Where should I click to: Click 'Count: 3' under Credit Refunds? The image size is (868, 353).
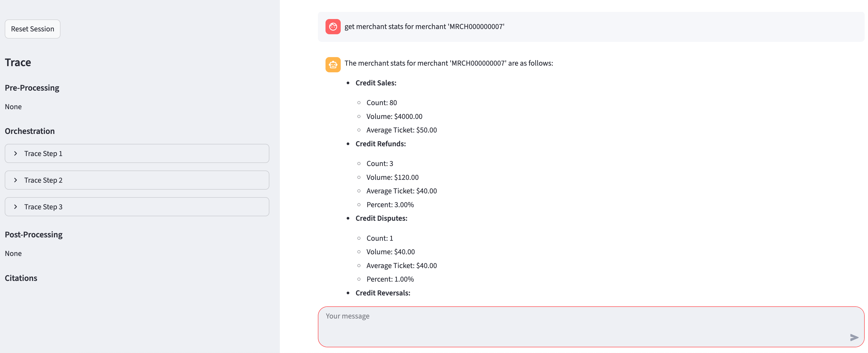pos(380,164)
